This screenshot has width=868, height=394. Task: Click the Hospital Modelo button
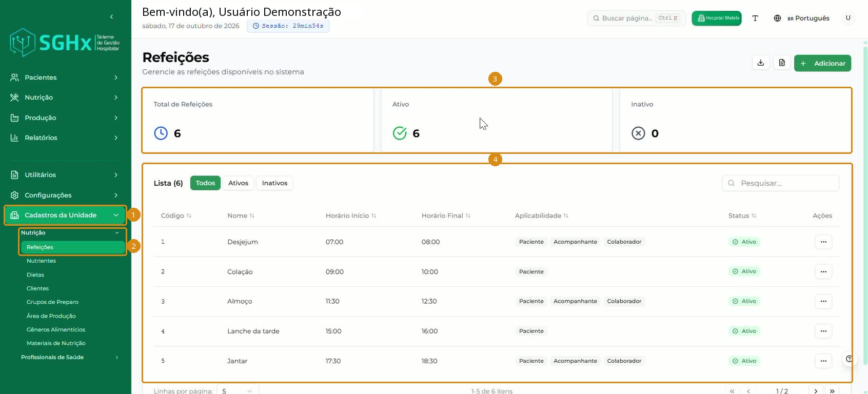(x=717, y=18)
